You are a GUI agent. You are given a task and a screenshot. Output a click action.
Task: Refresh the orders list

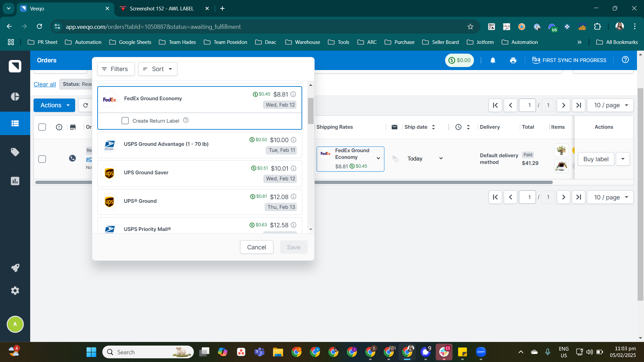point(86,105)
